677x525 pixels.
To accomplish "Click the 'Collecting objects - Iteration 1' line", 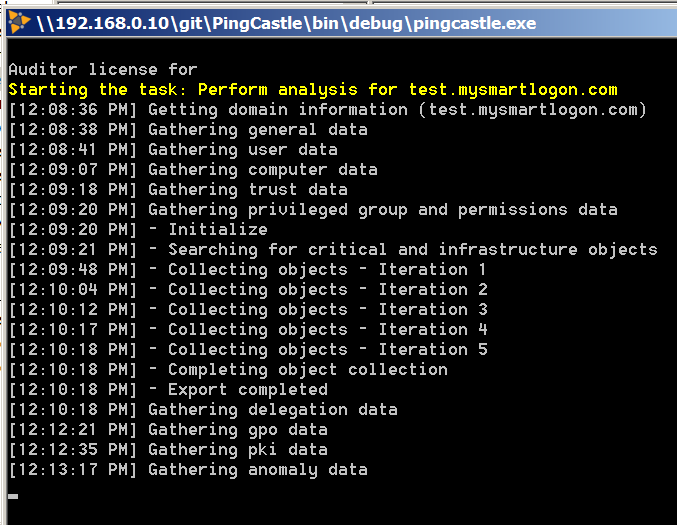I will (248, 269).
